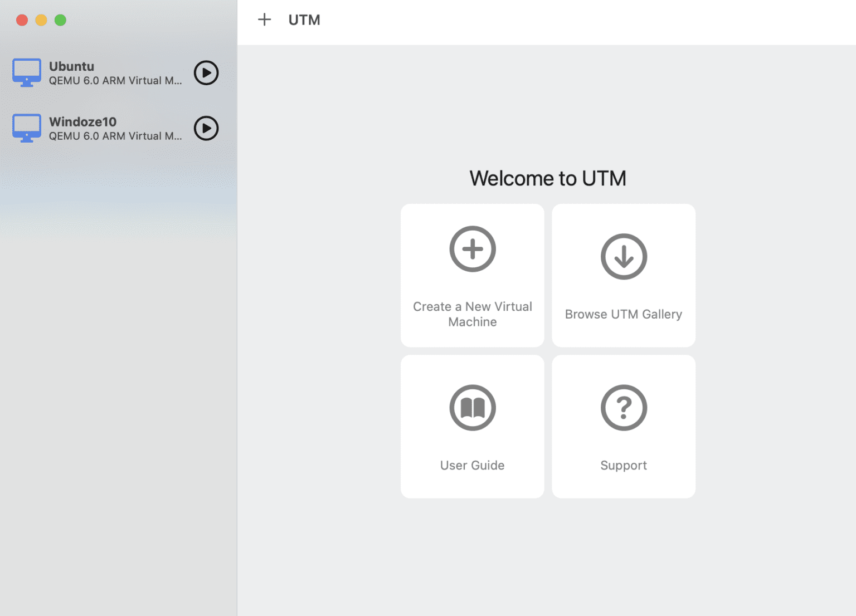The width and height of the screenshot is (856, 616).
Task: Click the plus button in the toolbar
Action: [x=264, y=20]
